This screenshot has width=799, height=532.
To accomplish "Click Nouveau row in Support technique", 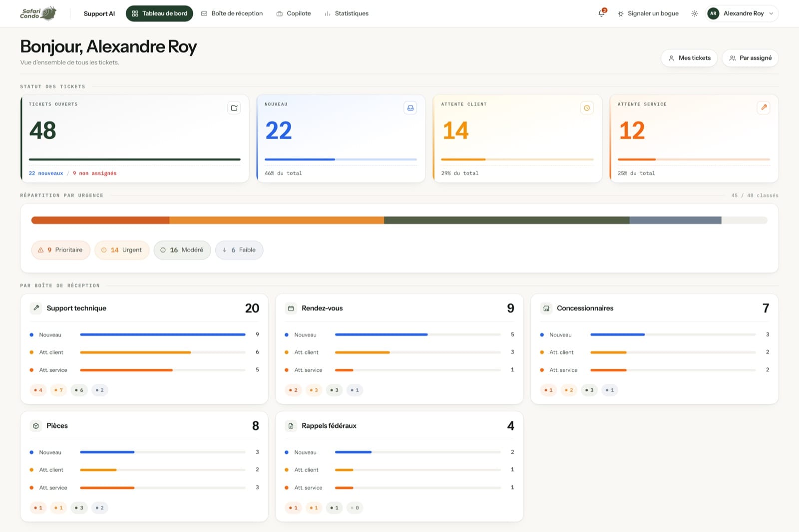I will 144,335.
